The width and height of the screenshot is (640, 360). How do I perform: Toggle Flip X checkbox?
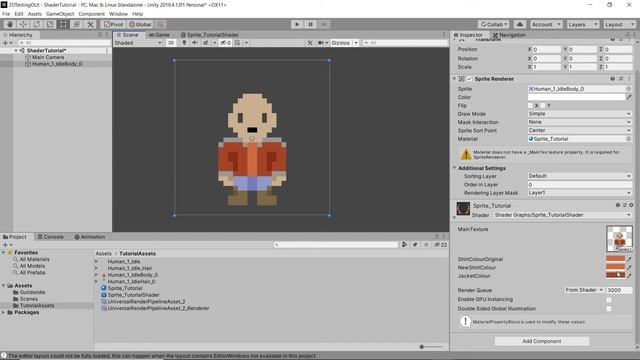coord(530,106)
